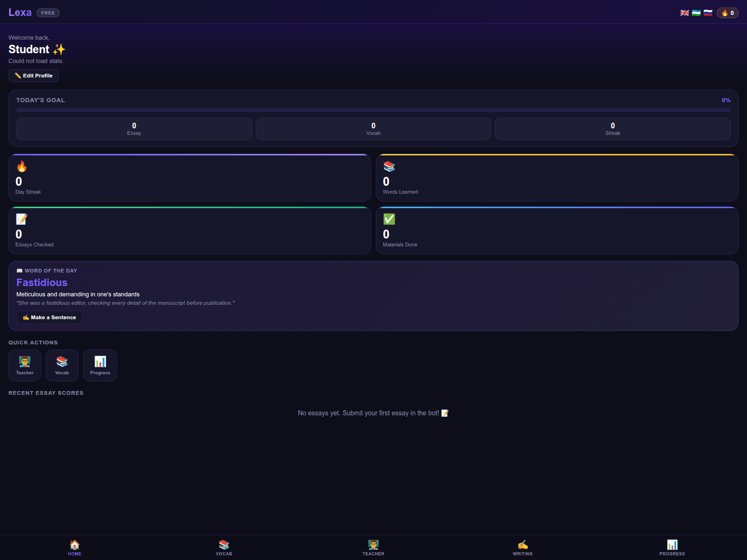
Task: Click the Recent Essay Scores heading
Action: (46, 393)
